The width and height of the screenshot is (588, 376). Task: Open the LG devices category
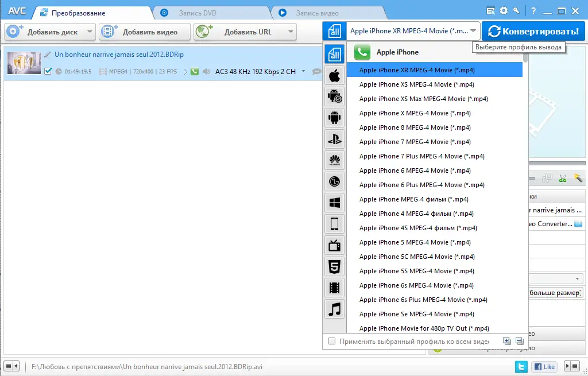(334, 182)
